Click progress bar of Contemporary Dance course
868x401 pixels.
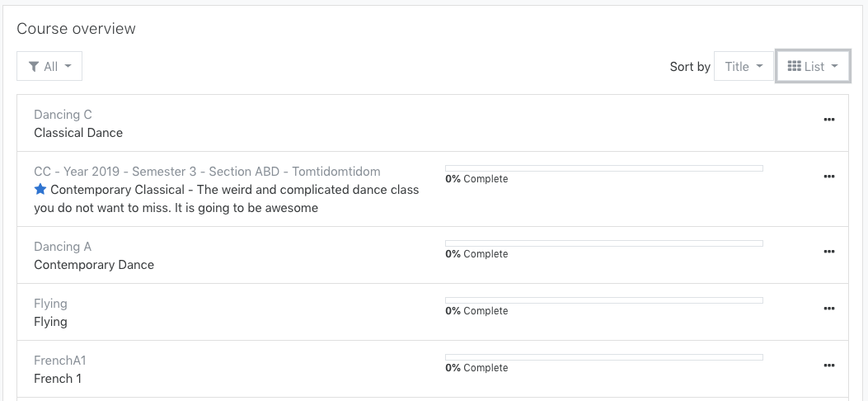pos(604,243)
